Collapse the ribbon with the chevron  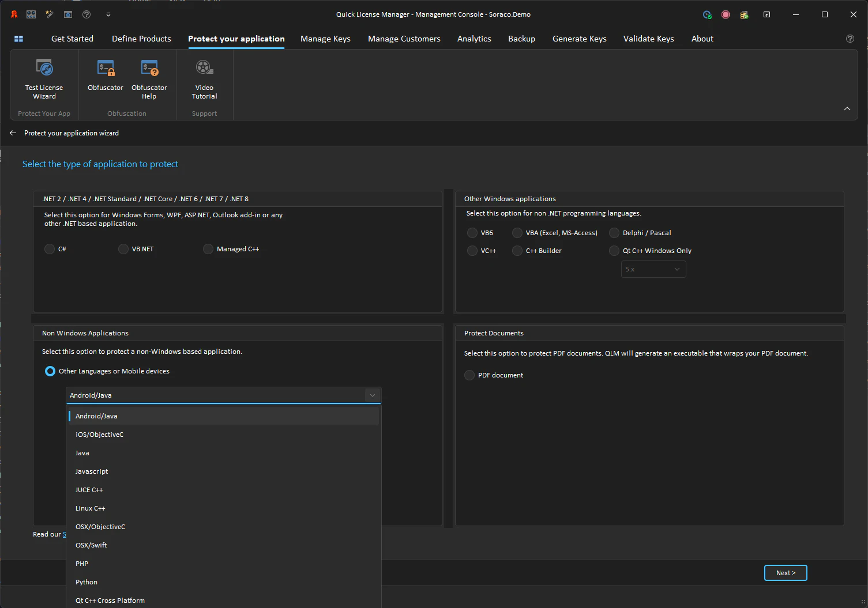pyautogui.click(x=847, y=108)
